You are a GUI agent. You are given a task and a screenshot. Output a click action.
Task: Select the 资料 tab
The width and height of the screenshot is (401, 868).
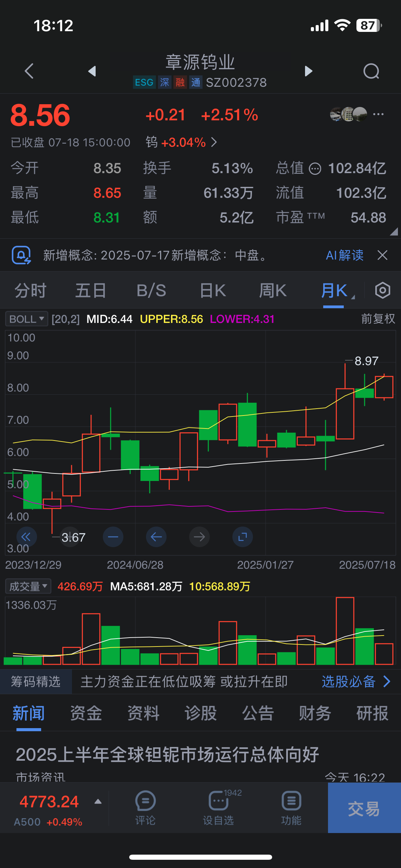click(143, 713)
